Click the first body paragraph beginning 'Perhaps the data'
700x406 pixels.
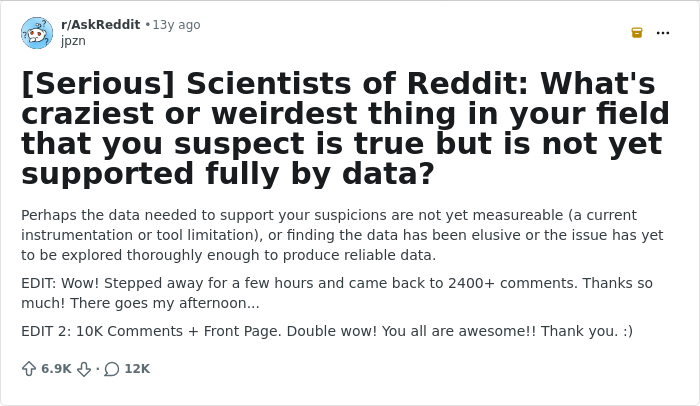[342, 235]
